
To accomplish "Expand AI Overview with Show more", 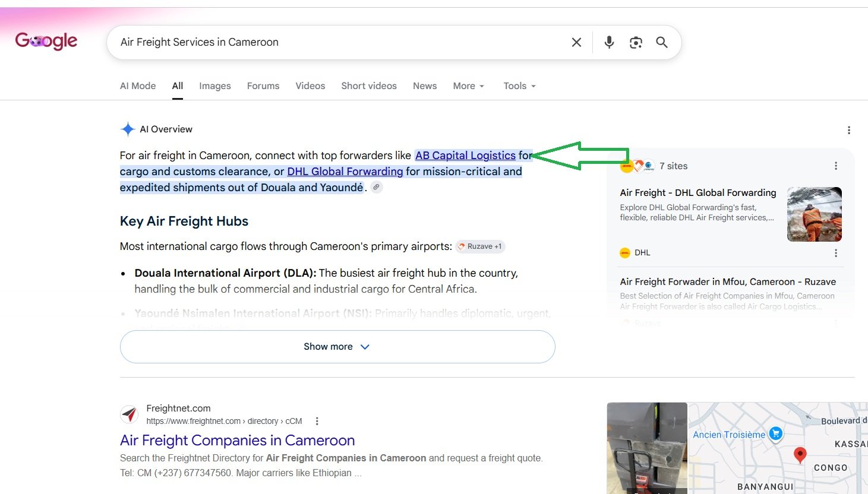I will coord(337,347).
